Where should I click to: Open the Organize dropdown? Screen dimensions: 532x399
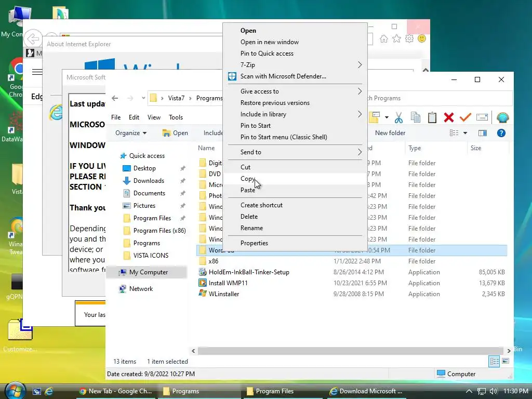pos(130,133)
